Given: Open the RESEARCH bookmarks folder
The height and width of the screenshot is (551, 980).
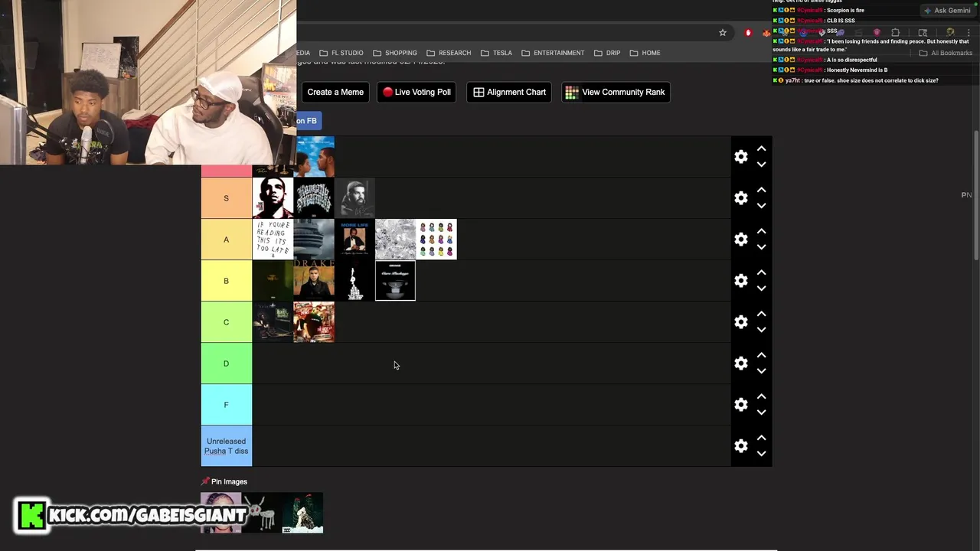Looking at the screenshot, I should click(449, 53).
